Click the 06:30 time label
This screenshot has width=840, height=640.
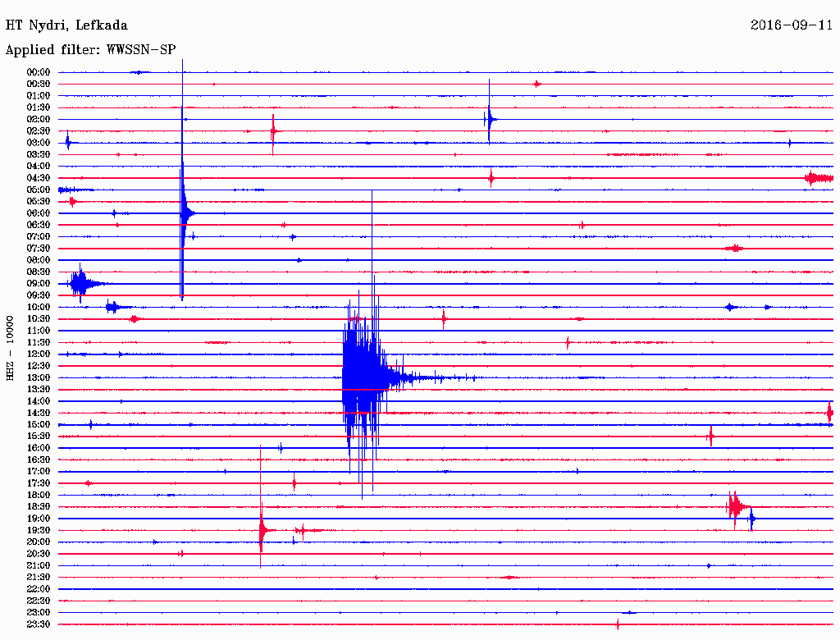click(x=39, y=225)
